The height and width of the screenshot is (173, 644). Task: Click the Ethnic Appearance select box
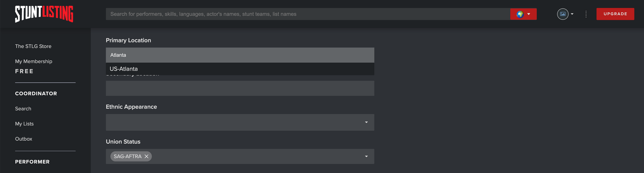[x=240, y=122]
